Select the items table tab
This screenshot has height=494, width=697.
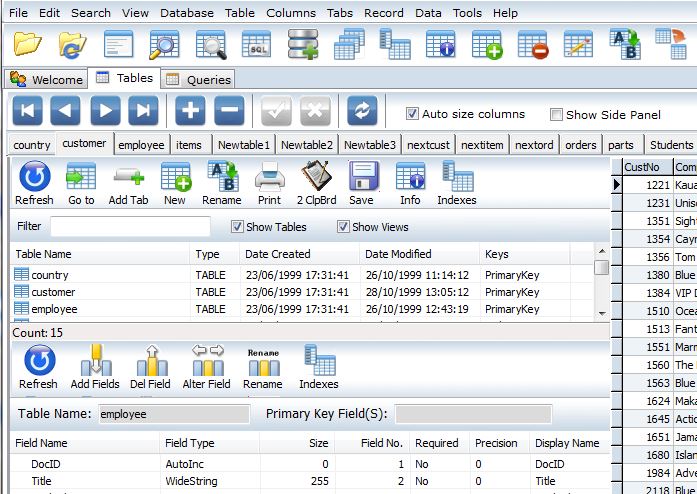pos(188,145)
